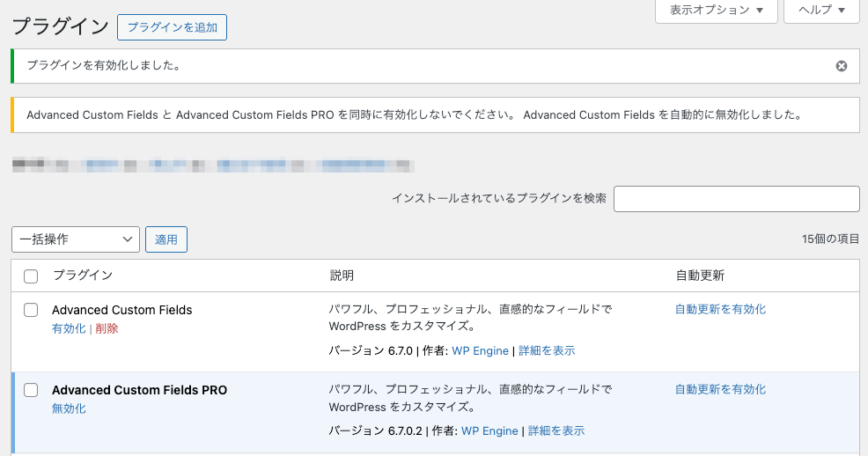Deactivate Advanced Custom Fields PRO via 無効化
The width and height of the screenshot is (868, 456).
69,408
